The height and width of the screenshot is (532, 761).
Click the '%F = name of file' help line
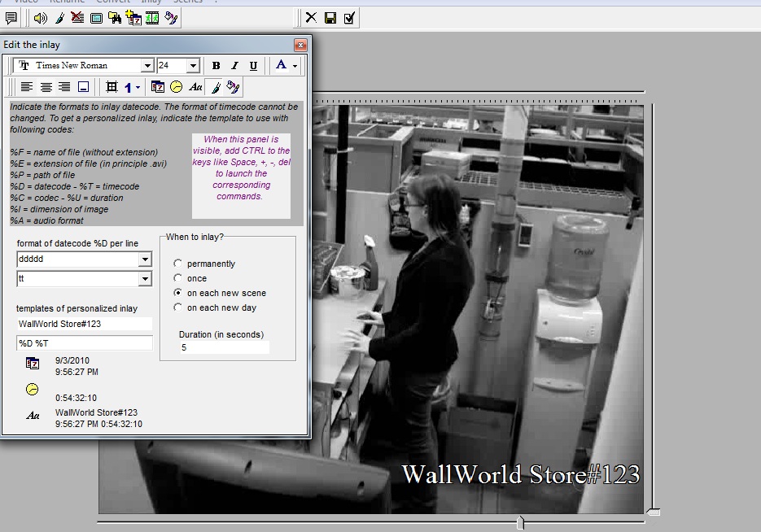[x=84, y=152]
